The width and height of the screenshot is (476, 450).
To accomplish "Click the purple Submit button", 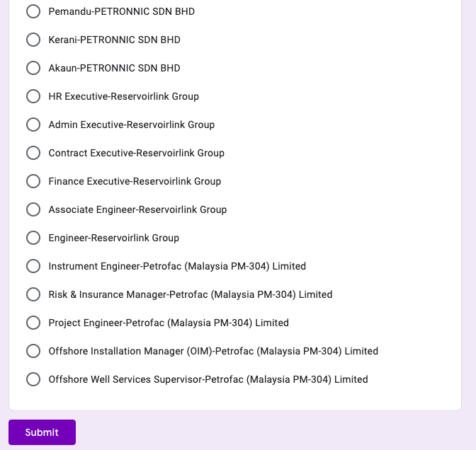I will click(42, 432).
